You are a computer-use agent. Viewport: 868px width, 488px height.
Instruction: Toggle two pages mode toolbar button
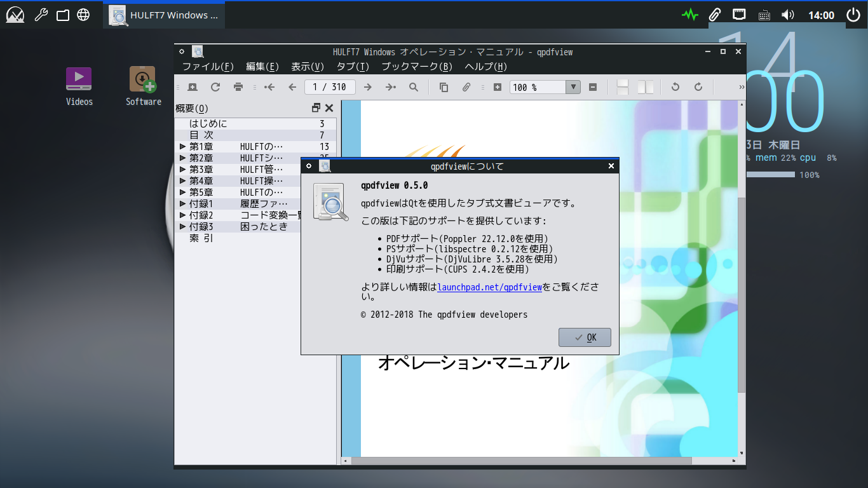pyautogui.click(x=646, y=87)
